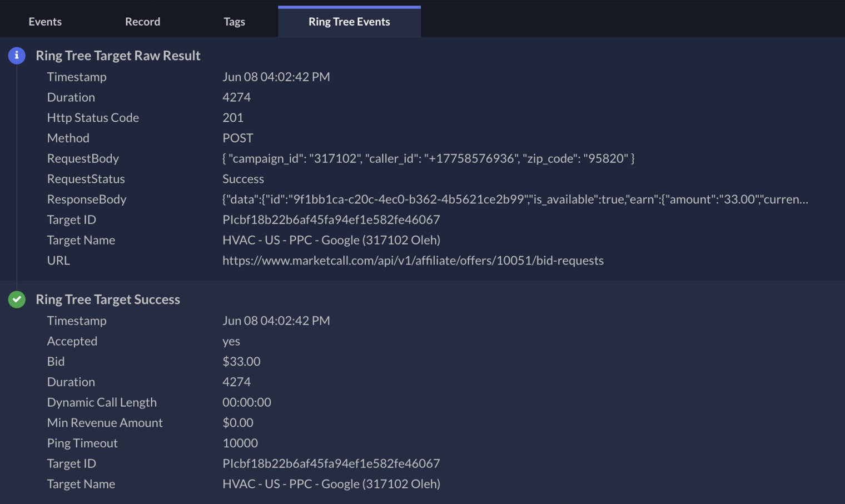This screenshot has height=504, width=845.
Task: Click Target Name value under Target Success
Action: tap(331, 484)
